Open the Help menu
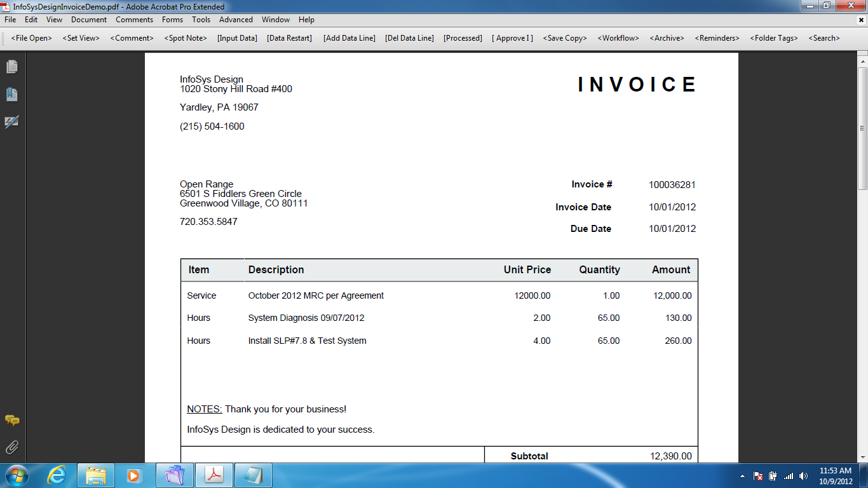868x488 pixels. [x=306, y=20]
